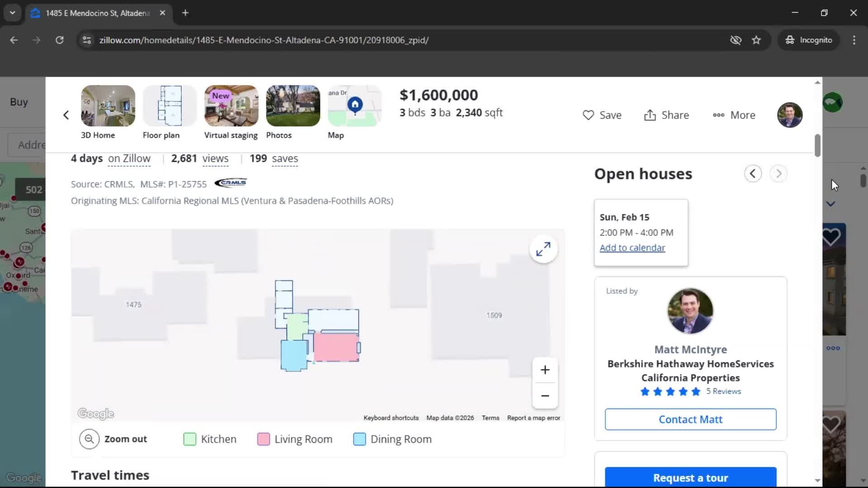Select the 1485 E Mendocino St browser tab
The height and width of the screenshot is (488, 868).
pyautogui.click(x=90, y=13)
